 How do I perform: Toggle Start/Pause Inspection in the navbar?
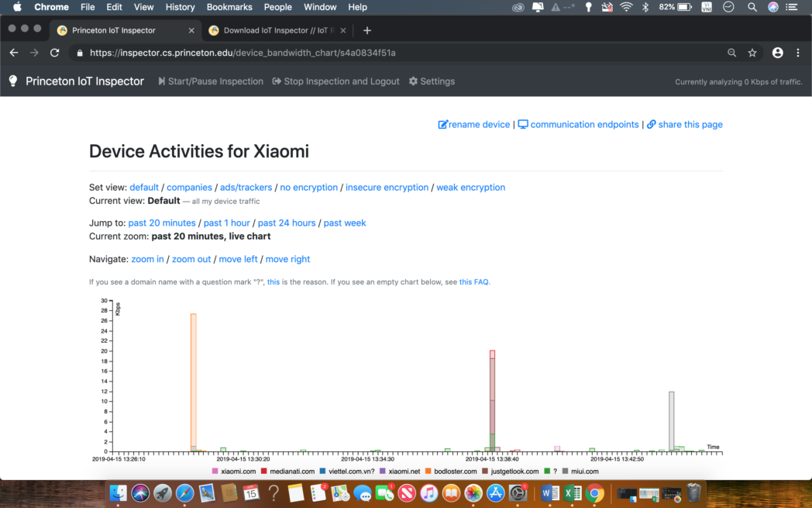(x=211, y=81)
